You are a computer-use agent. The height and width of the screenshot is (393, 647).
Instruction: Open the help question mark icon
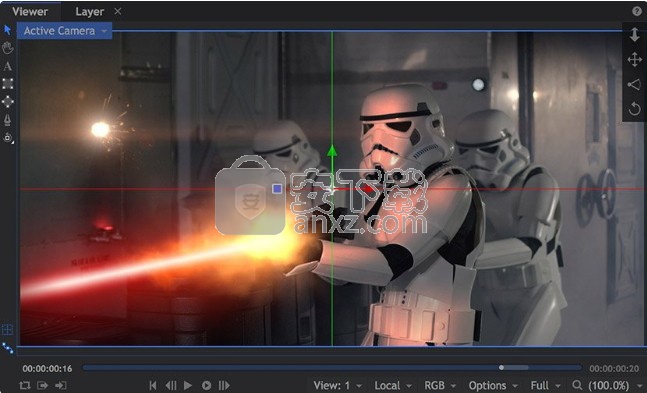637,11
